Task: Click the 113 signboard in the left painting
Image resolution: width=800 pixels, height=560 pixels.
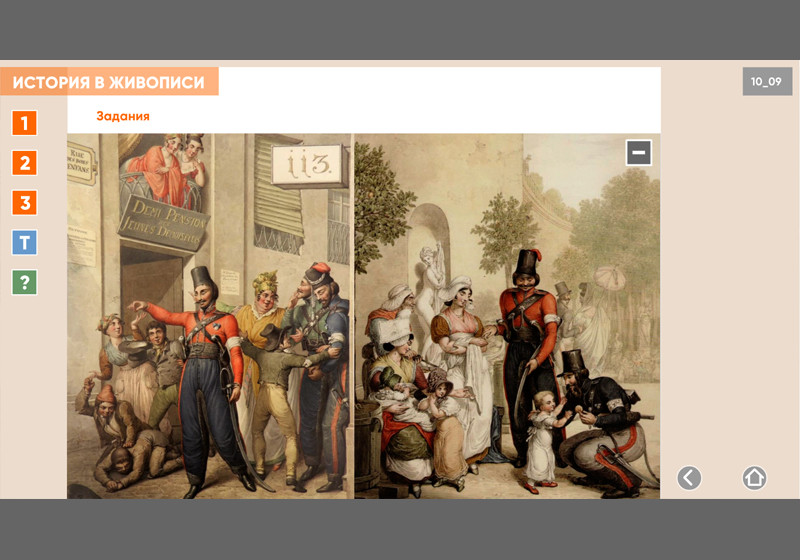Action: point(309,165)
